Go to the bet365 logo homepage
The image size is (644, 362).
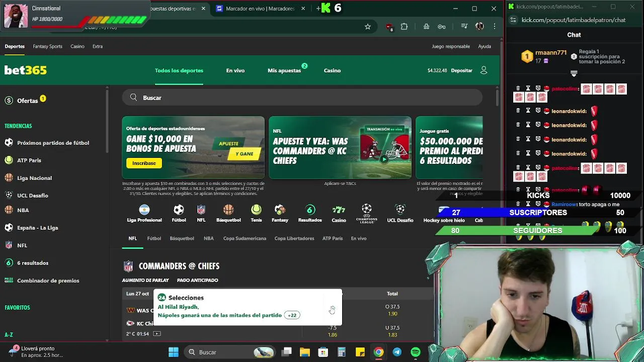26,70
